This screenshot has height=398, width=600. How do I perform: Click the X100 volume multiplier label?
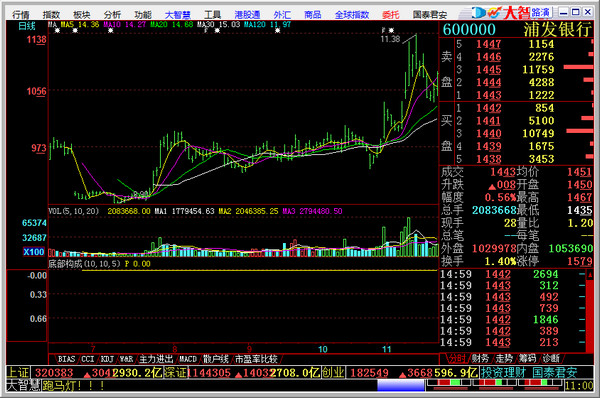pos(34,251)
